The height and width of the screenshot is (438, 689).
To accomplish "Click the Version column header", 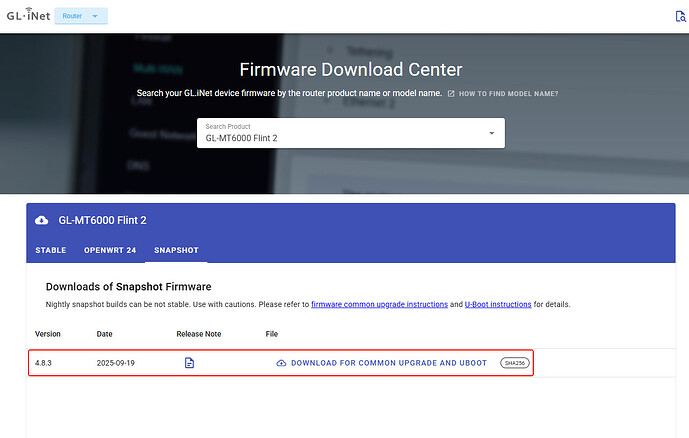I will point(48,333).
